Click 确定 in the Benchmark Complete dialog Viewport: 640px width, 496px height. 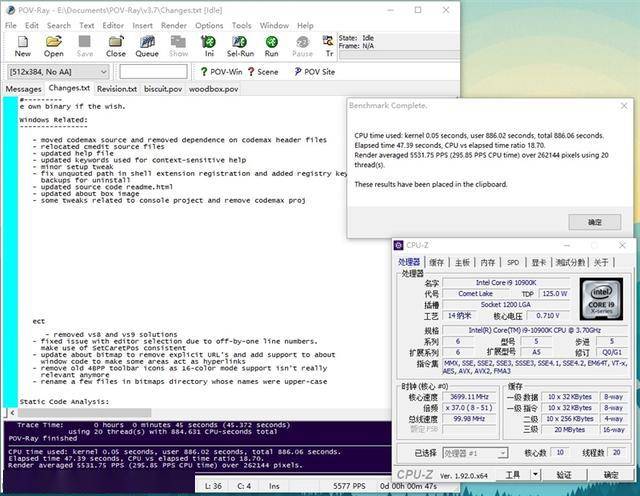[594, 222]
